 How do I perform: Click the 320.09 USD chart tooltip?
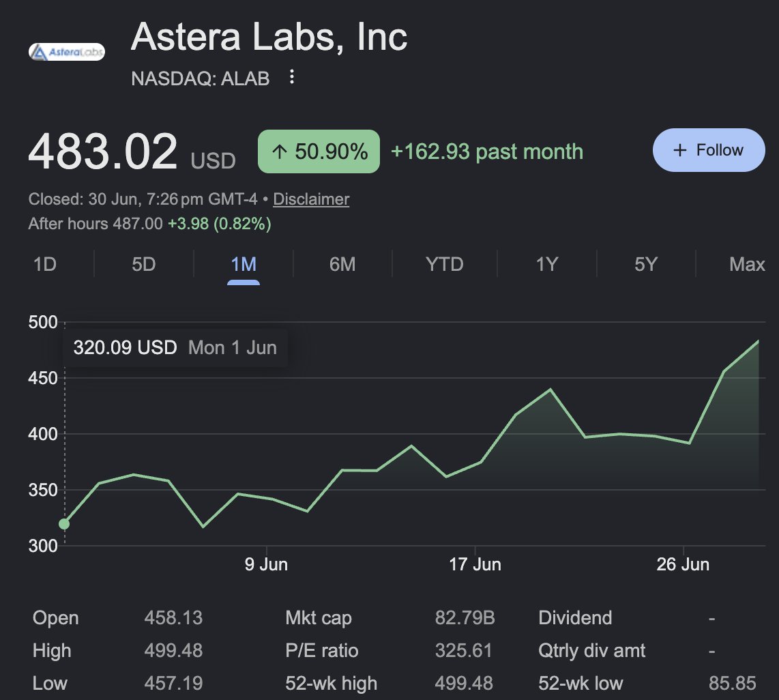pyautogui.click(x=175, y=347)
